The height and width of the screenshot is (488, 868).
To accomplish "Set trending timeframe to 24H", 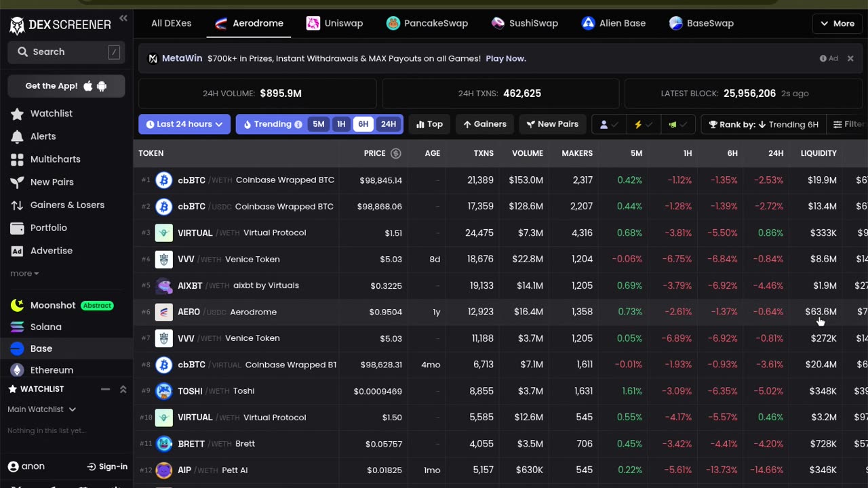I will [388, 124].
